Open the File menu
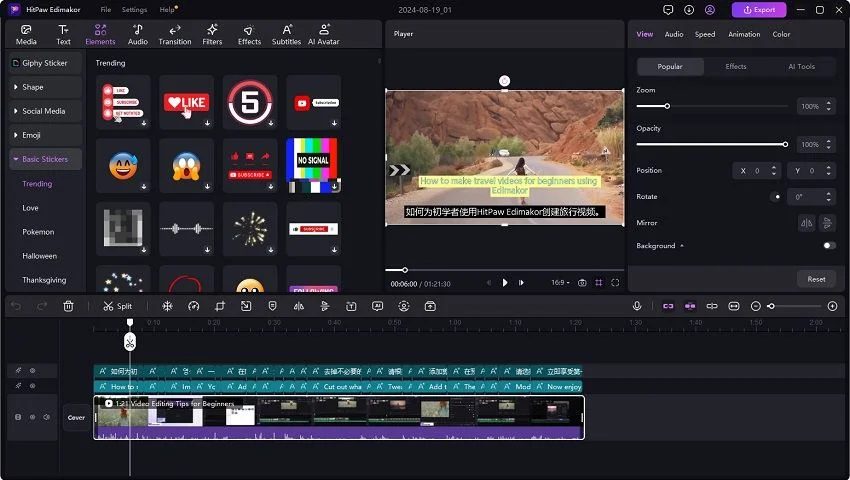 pyautogui.click(x=106, y=10)
